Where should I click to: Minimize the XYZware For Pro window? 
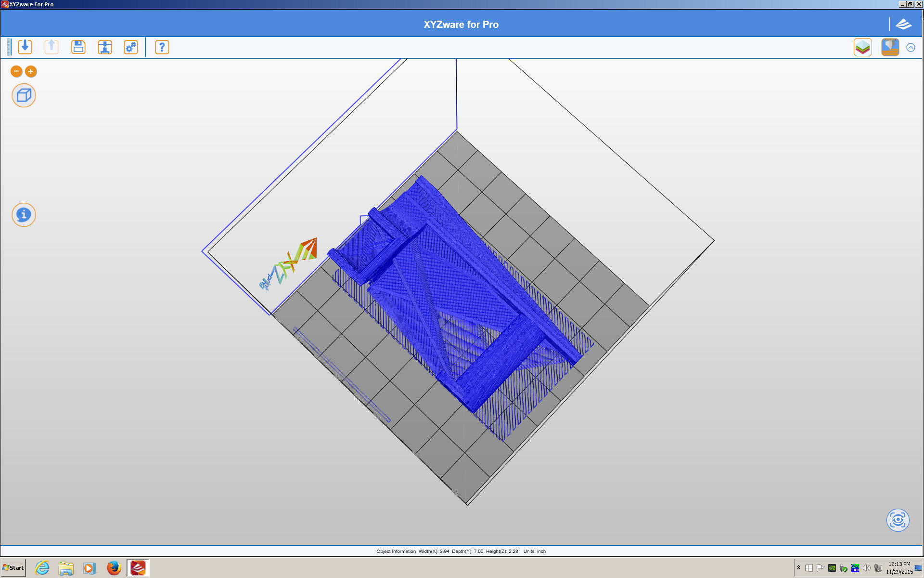(x=902, y=4)
